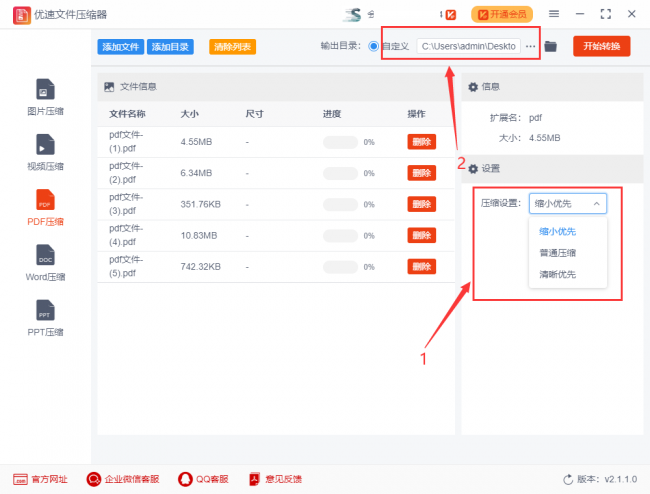Open 官方网址 official website link
Screen dimensions: 650x494
click(x=40, y=479)
